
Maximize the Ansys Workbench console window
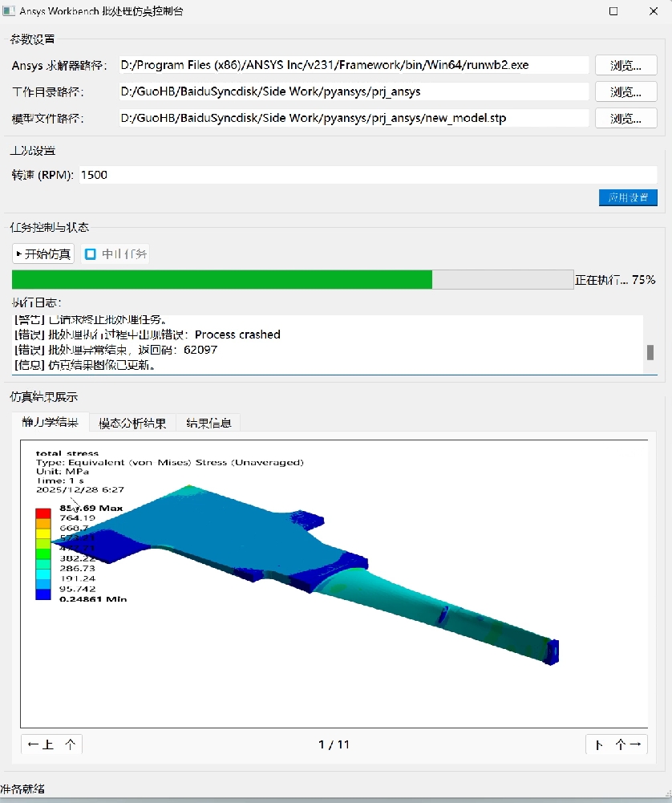[x=613, y=11]
